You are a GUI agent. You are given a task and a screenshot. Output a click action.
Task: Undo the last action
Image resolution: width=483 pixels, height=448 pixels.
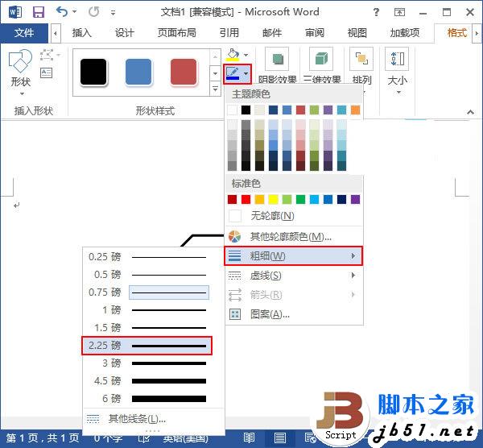click(x=62, y=12)
